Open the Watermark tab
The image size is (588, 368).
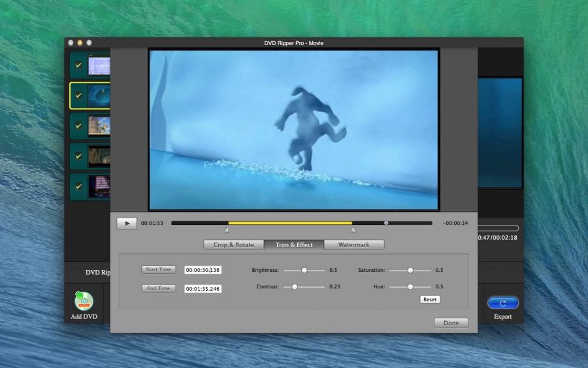pos(354,244)
